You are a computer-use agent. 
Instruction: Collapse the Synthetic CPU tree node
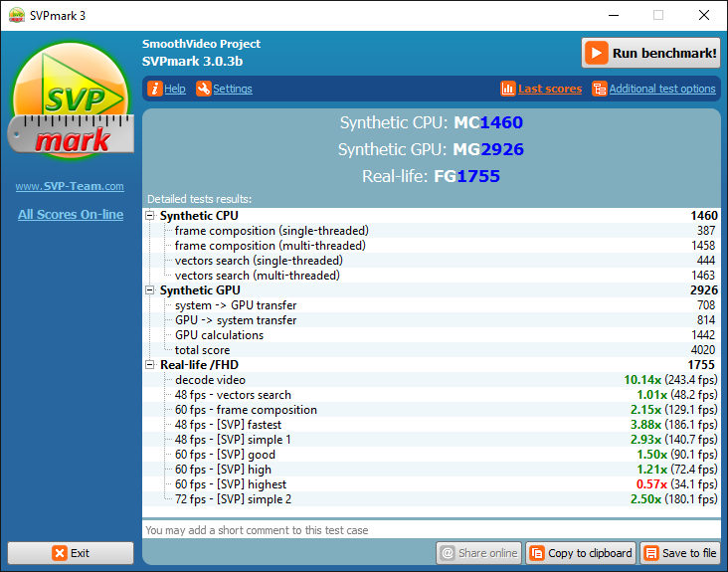(149, 216)
